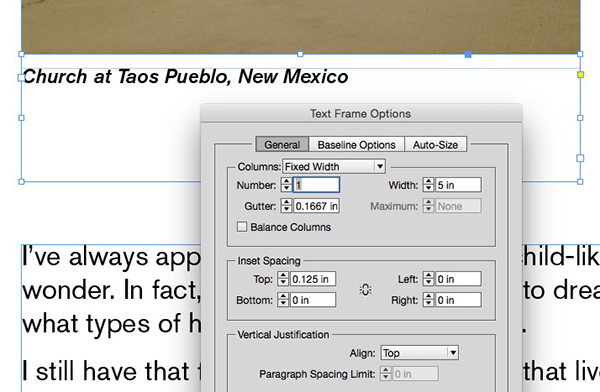Viewport: 600px width, 392px height.
Task: Click the out port box on frame's right edge
Action: [580, 158]
